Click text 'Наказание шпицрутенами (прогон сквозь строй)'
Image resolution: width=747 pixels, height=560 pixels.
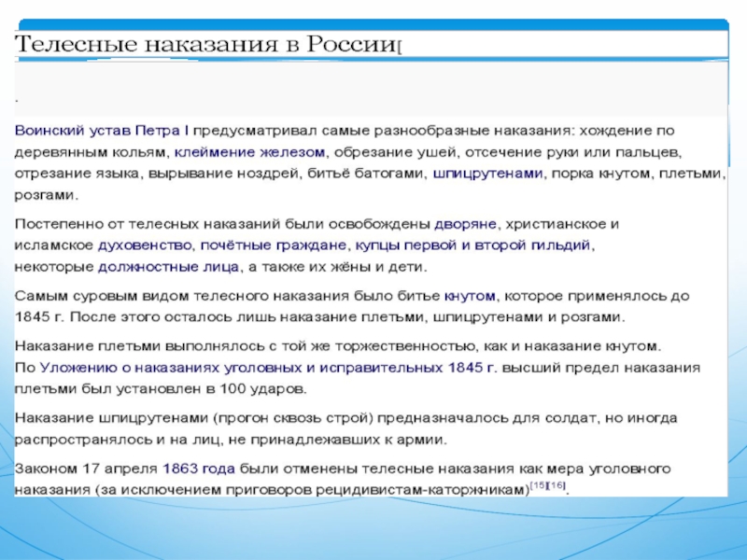pos(193,418)
